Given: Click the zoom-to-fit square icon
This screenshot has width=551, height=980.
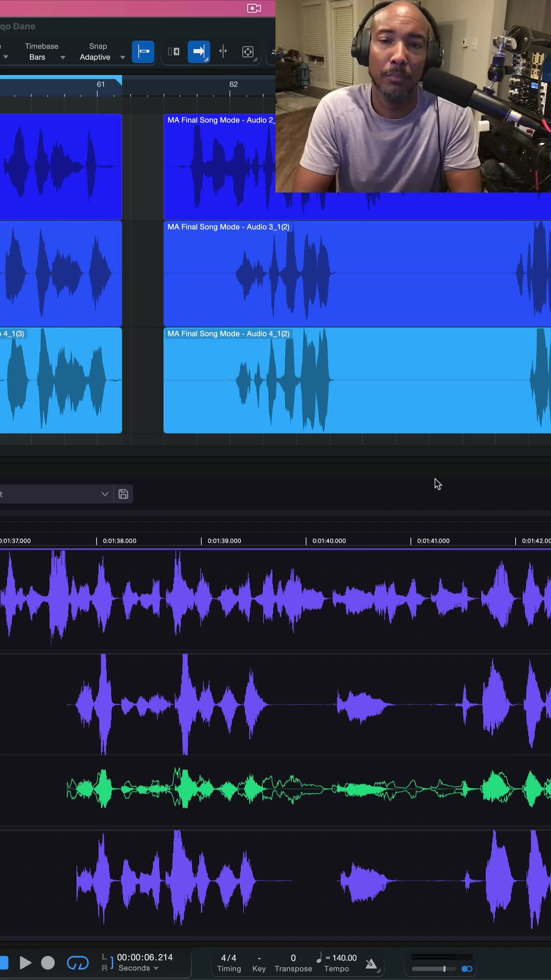Looking at the screenshot, I should [248, 52].
